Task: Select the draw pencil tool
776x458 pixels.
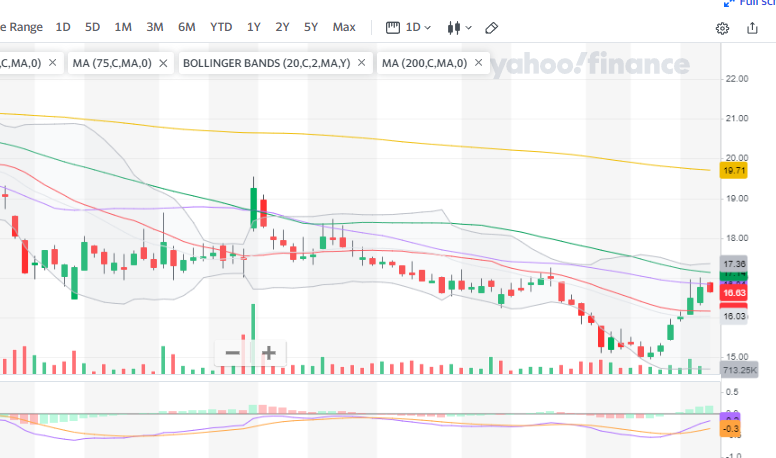Action: 491,28
